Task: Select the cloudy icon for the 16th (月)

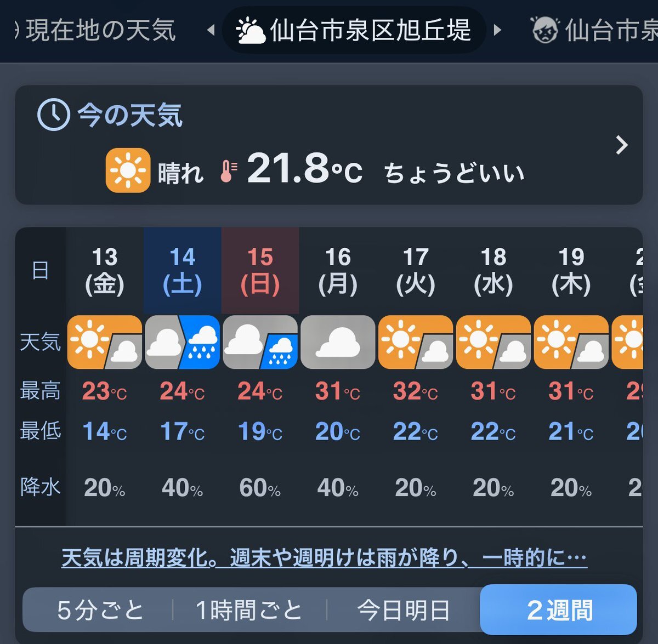Action: pos(338,342)
